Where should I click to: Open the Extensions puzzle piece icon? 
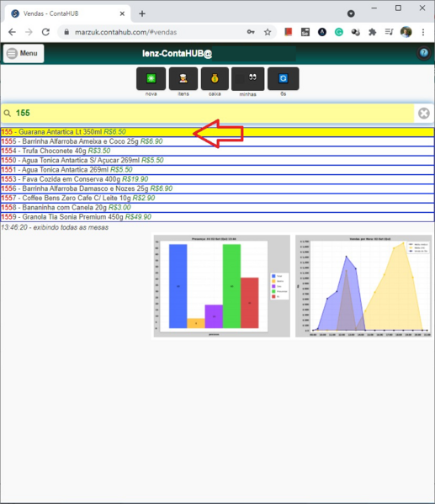click(372, 32)
